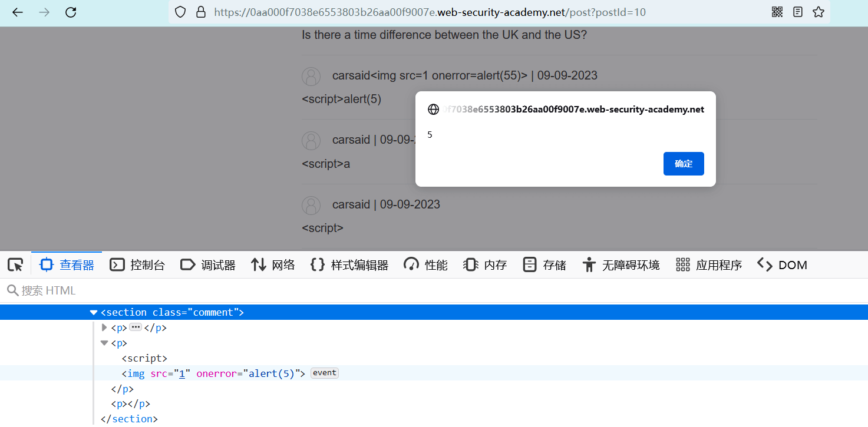Screen dimensions: 868x427
Task: Open the 控制台 console tab
Action: pos(137,265)
